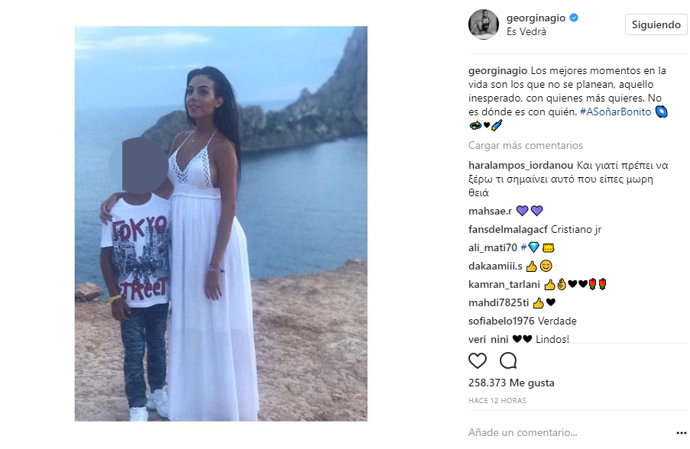Open the three-dots more options menu
Viewport: 690px width, 449px height.
[681, 433]
